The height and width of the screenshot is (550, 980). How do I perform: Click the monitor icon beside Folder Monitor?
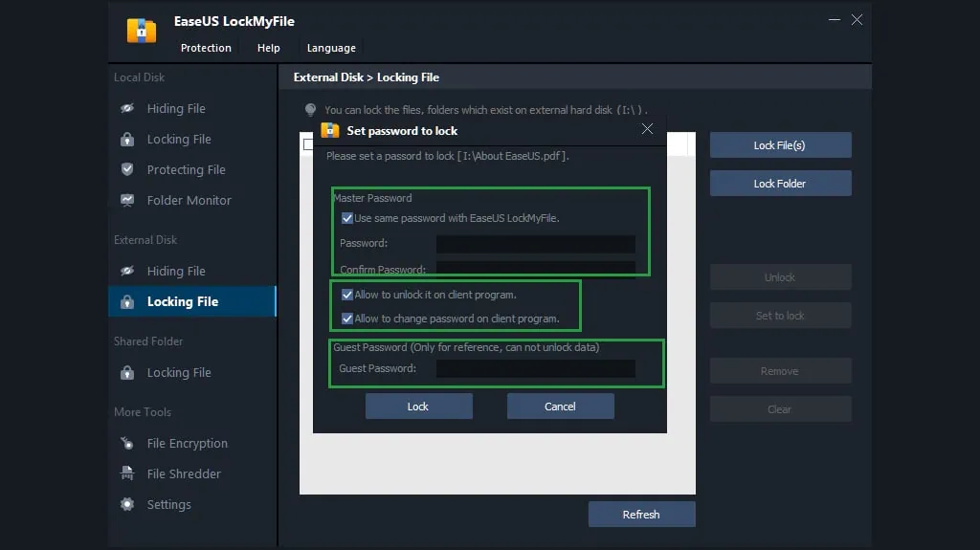tap(127, 200)
